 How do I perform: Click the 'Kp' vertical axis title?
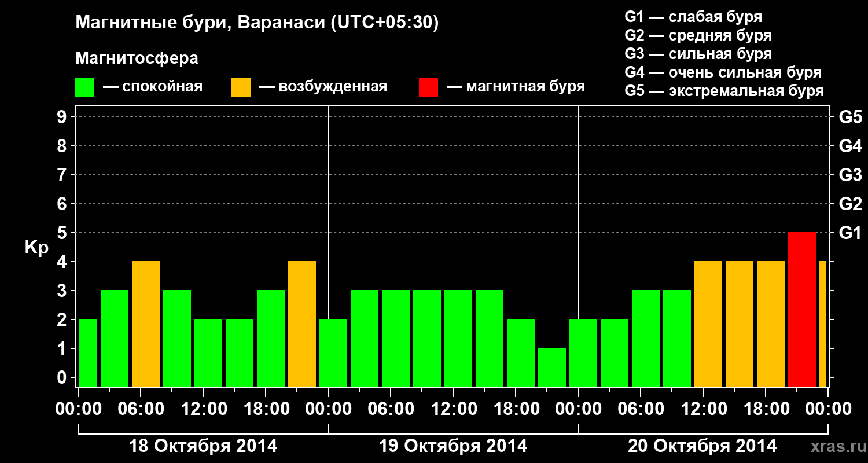(x=36, y=247)
